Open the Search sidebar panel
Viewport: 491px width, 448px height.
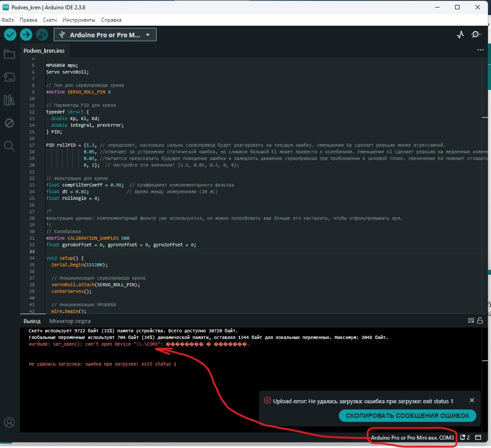[10, 146]
